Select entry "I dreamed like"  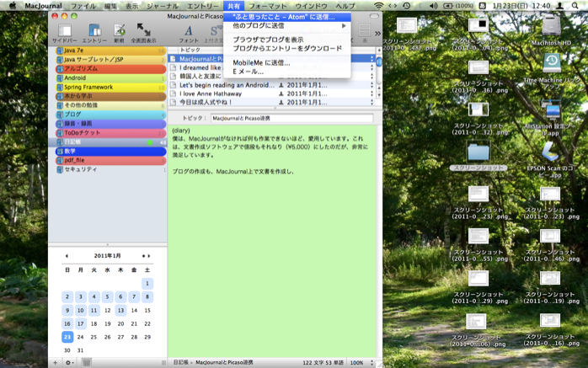tap(200, 68)
